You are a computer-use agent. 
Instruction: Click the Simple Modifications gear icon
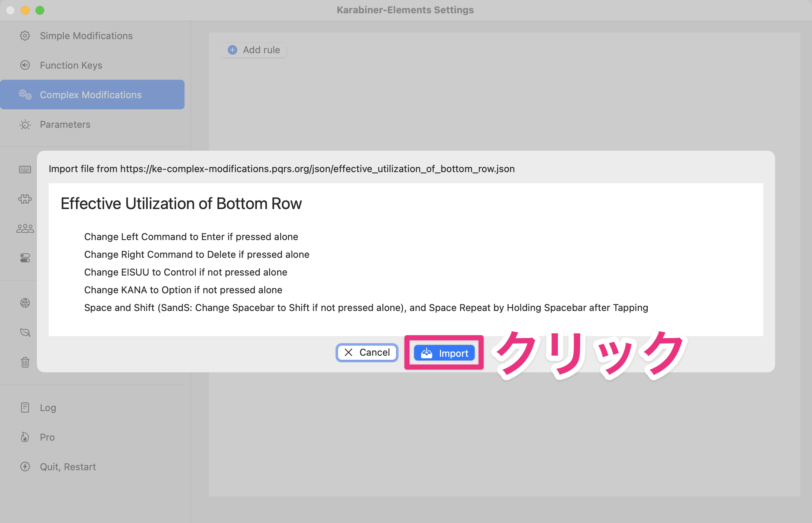[x=25, y=36]
